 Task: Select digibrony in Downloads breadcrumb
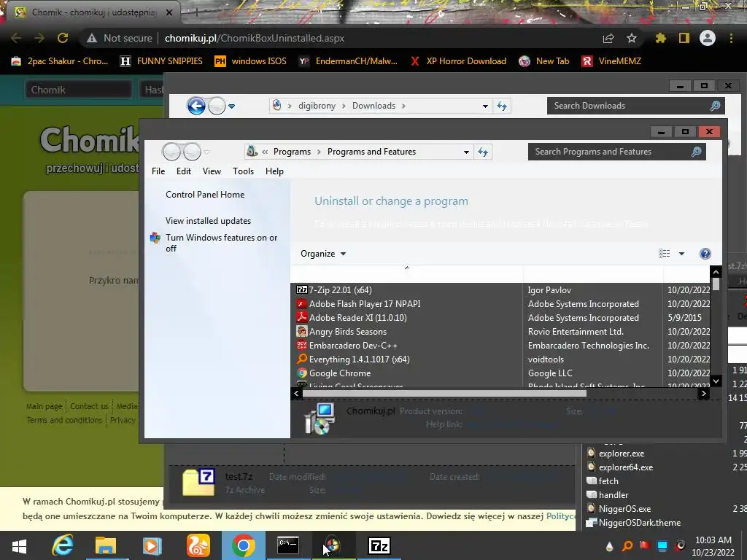pos(317,106)
